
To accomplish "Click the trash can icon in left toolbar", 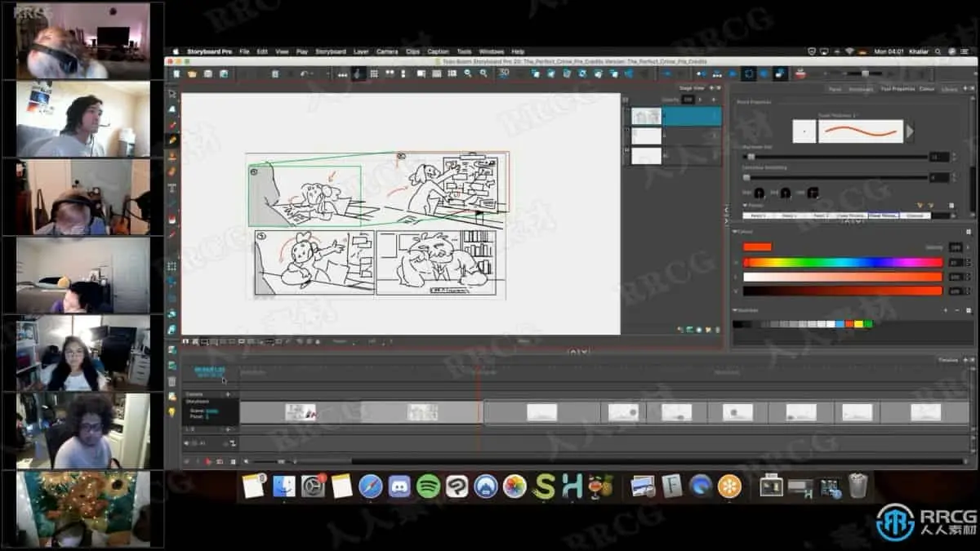I will (x=172, y=381).
